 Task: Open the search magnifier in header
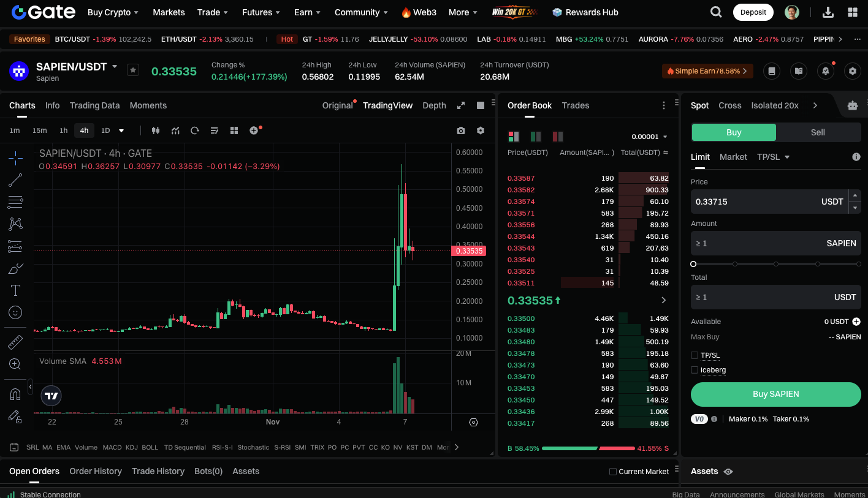(x=716, y=12)
